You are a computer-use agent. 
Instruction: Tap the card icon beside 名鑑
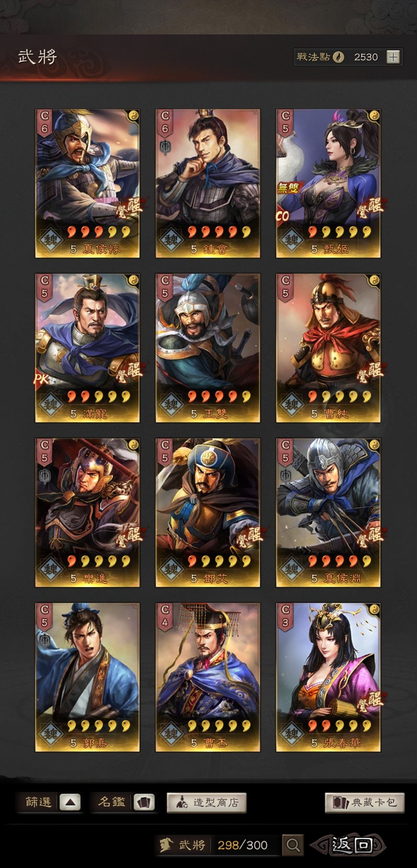143,802
